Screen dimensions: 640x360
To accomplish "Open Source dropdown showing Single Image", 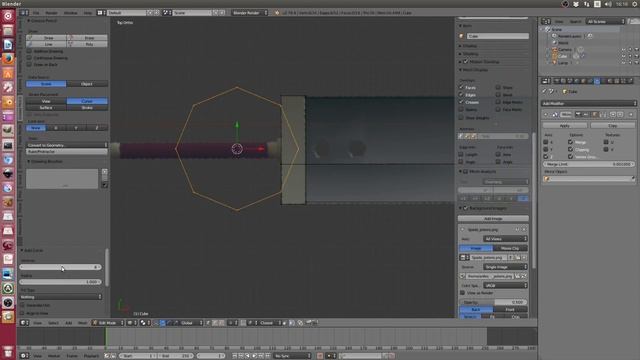I will (x=505, y=267).
